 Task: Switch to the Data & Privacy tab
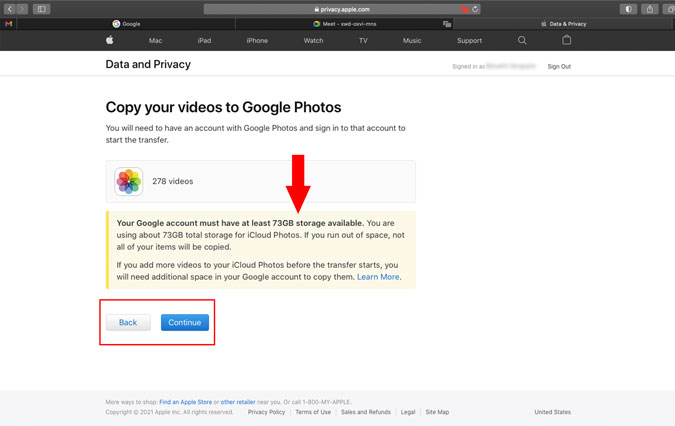point(564,24)
